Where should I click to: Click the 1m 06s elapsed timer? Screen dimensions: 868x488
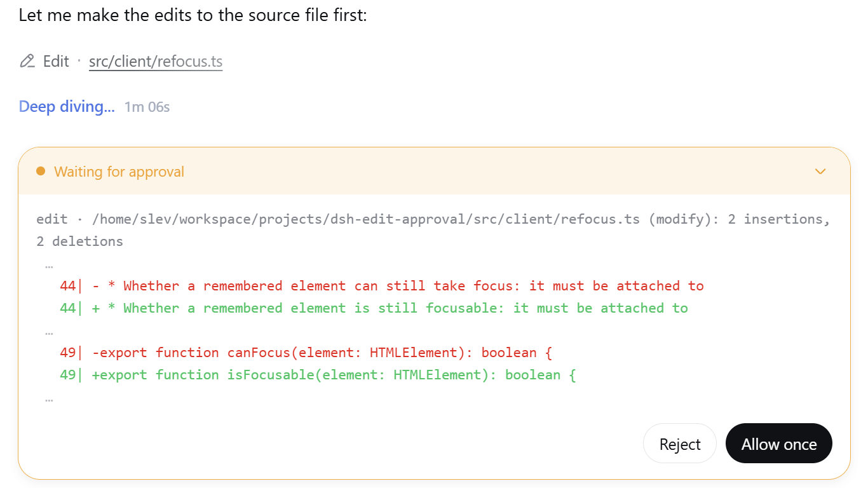pos(147,107)
